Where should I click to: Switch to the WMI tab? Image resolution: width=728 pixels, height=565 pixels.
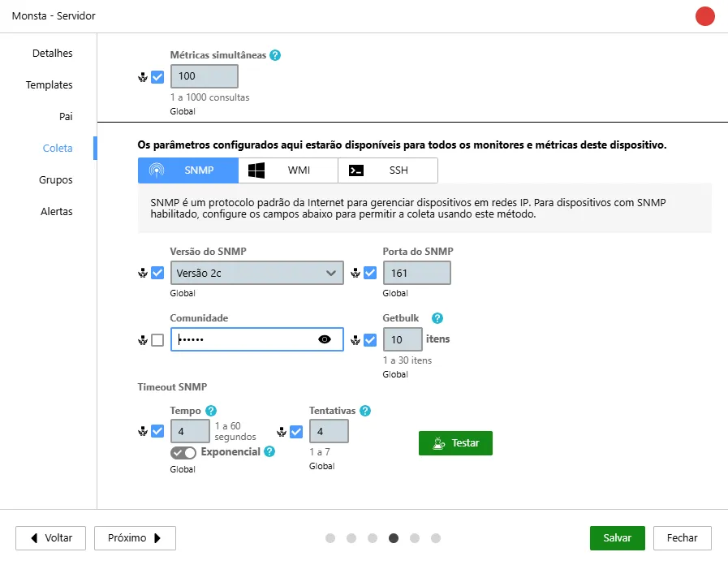(x=288, y=170)
